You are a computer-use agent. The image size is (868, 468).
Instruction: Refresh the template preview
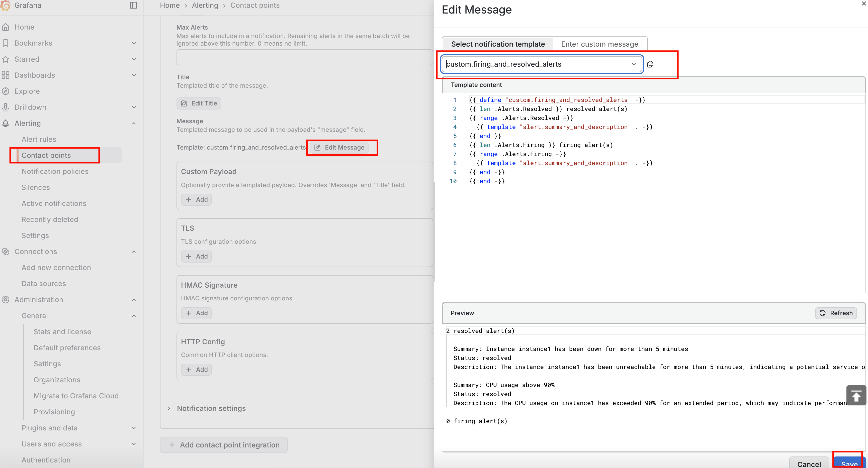836,313
